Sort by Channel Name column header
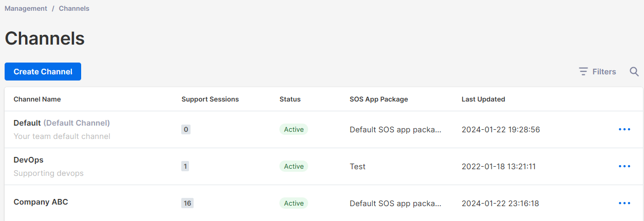 point(37,99)
